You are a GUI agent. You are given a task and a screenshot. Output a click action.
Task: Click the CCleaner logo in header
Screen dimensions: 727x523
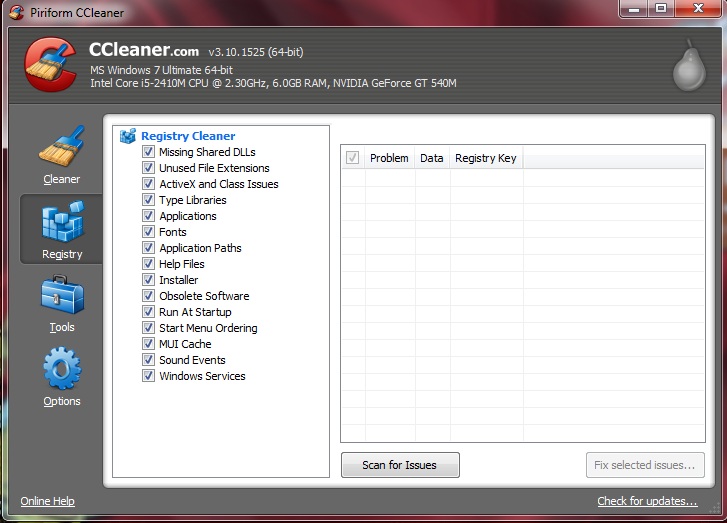pyautogui.click(x=51, y=64)
